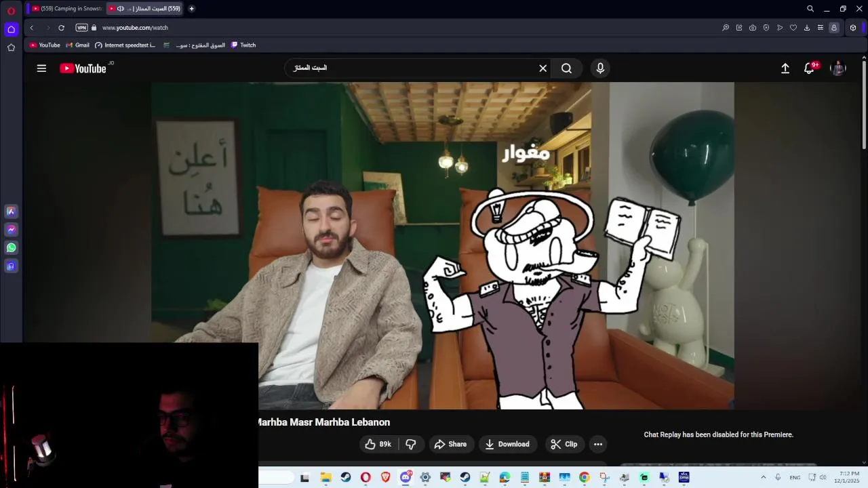Submit search with magnifier button
Image resolution: width=868 pixels, height=488 pixels.
pos(566,68)
